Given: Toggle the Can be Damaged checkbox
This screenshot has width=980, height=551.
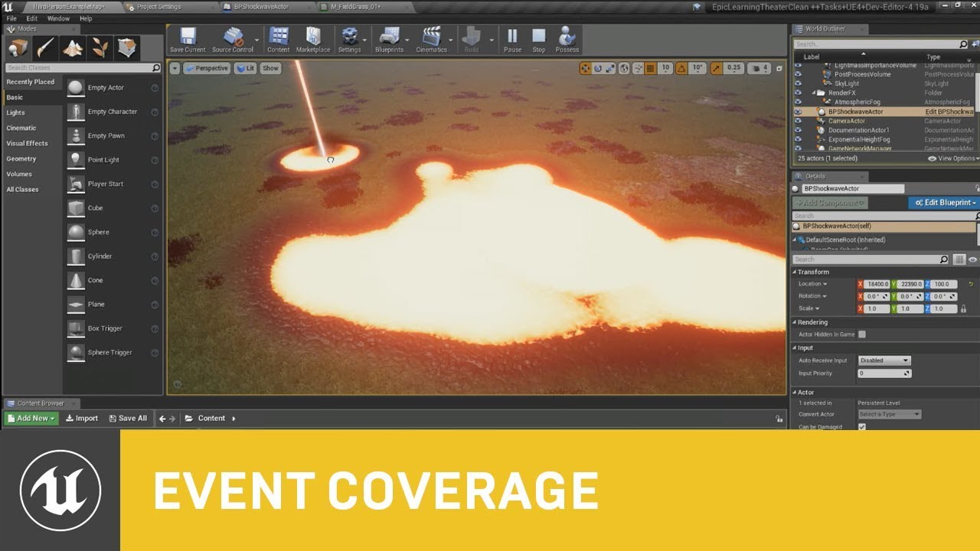Looking at the screenshot, I should (x=862, y=427).
